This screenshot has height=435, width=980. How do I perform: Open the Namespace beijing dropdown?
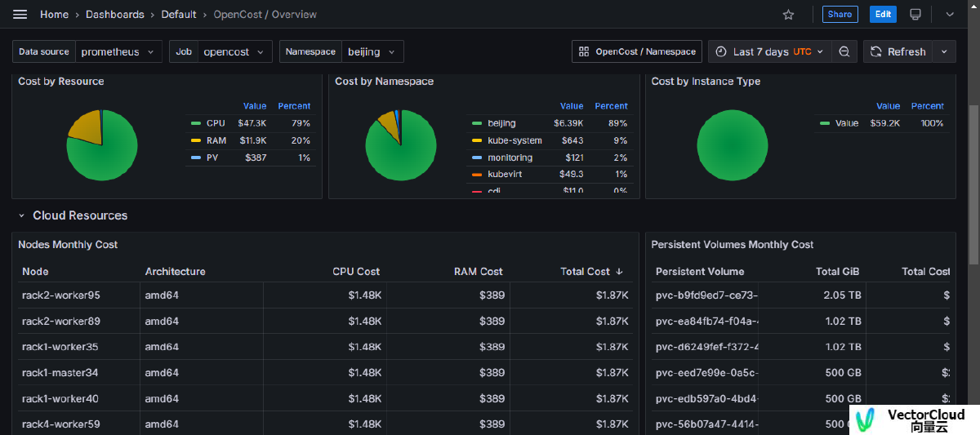click(x=372, y=51)
